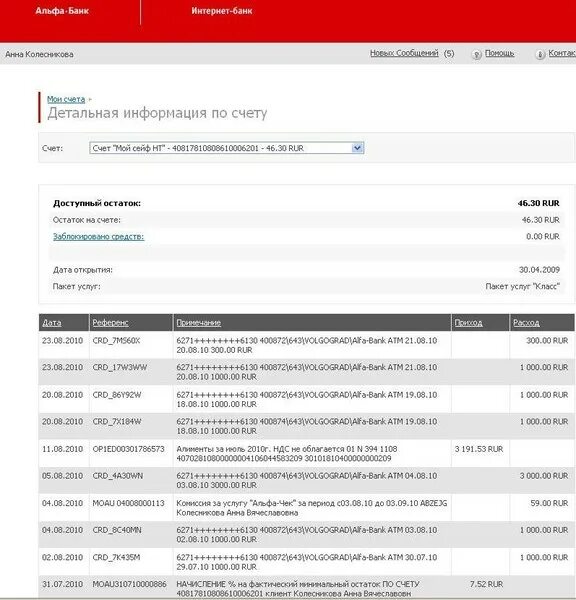This screenshot has height=600, width=576.
Task: Click the 3 000.00 RUR expense amount
Action: 544,476
